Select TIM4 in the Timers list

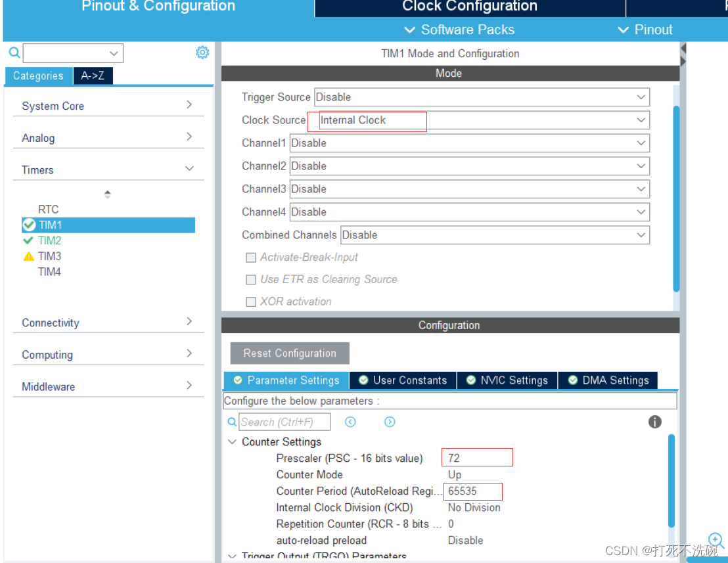pos(50,272)
